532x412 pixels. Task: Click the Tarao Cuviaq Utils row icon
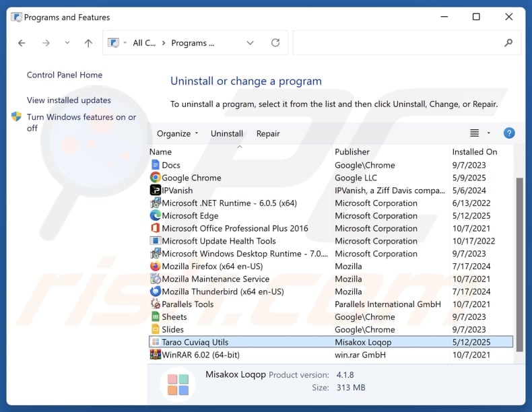(x=156, y=342)
